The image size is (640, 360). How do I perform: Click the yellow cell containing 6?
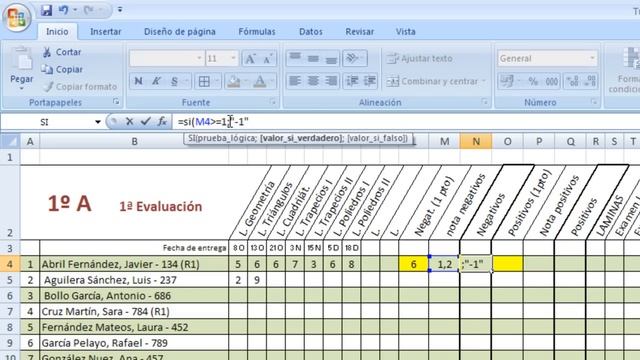(413, 264)
